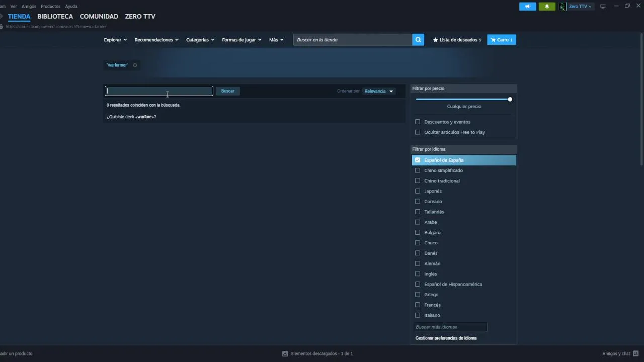Check the Chino tradicional filter
644x362 pixels.
(418, 180)
